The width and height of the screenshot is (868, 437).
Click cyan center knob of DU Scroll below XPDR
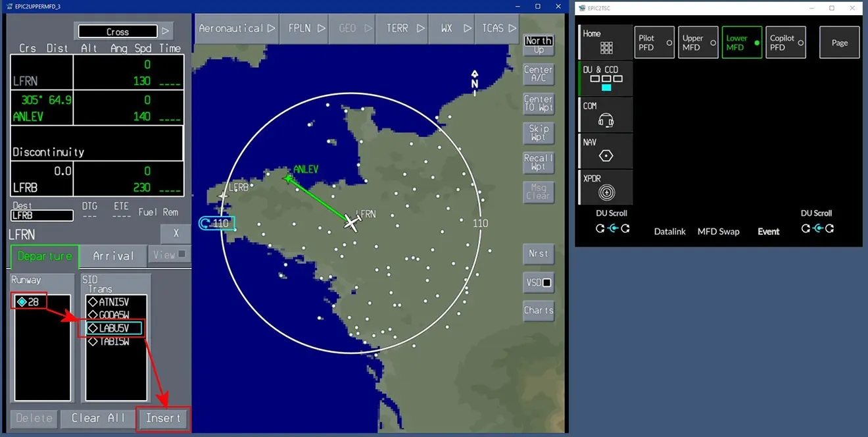[612, 228]
